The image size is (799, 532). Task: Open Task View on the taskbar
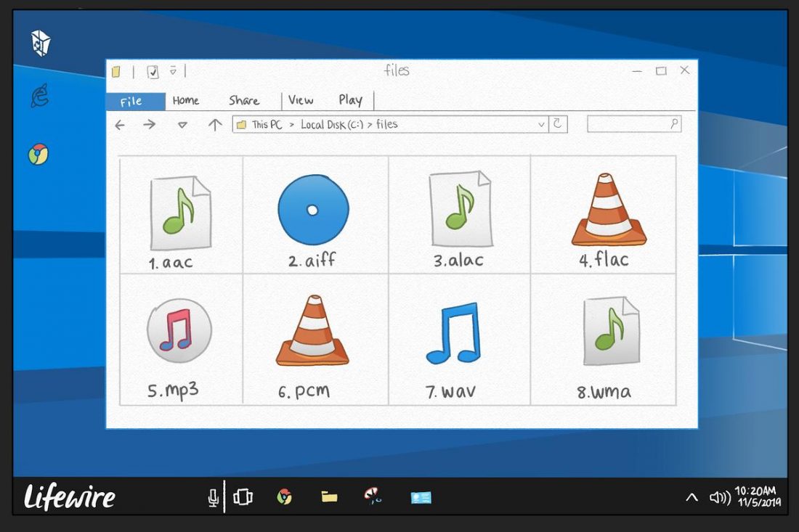coord(243,497)
